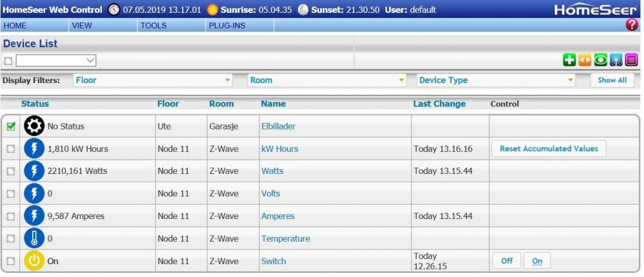The height and width of the screenshot is (277, 644).
Task: Click the blue broadcast antenna icon
Action: 616,60
